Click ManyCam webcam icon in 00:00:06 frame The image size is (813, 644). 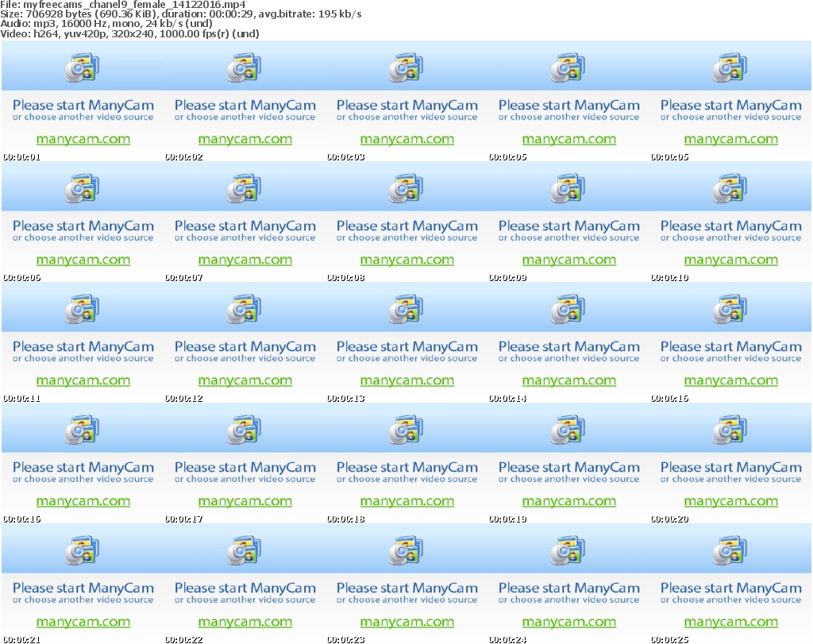tap(82, 188)
